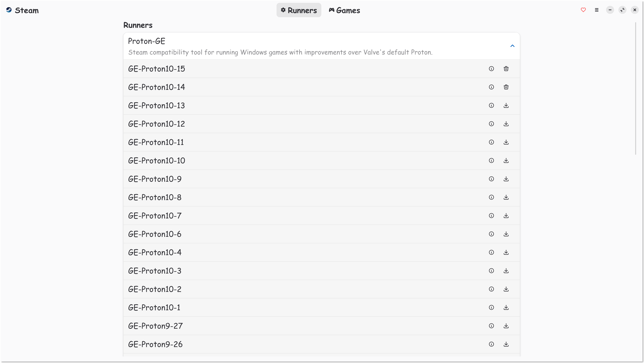Viewport: 644px width, 363px height.
Task: Show GE-Proton10-4 info
Action: [x=491, y=252]
